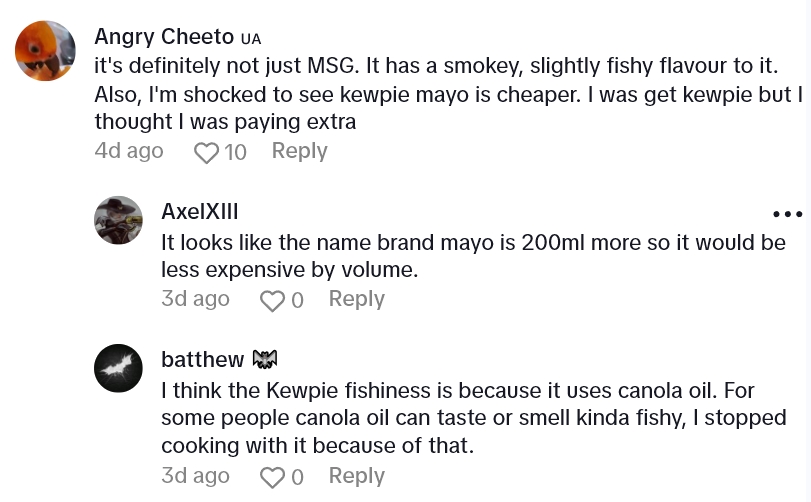Screen dimensions: 811x502
Task: Like batthew's reply with the heart icon
Action: pos(272,477)
